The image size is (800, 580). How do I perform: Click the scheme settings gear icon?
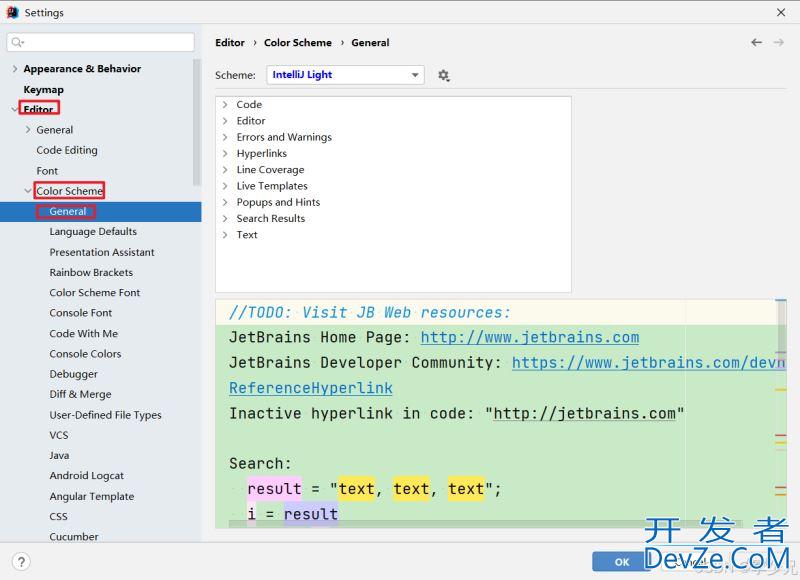click(x=443, y=75)
